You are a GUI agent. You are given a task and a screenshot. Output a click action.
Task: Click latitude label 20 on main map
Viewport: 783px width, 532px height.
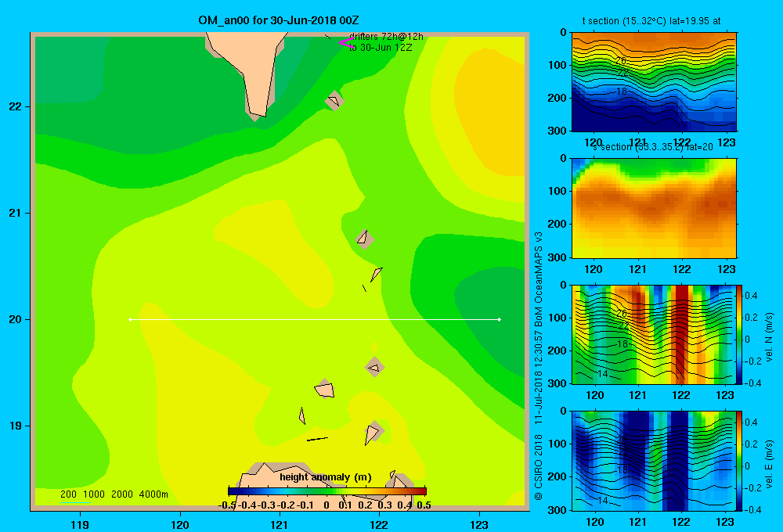pos(15,319)
